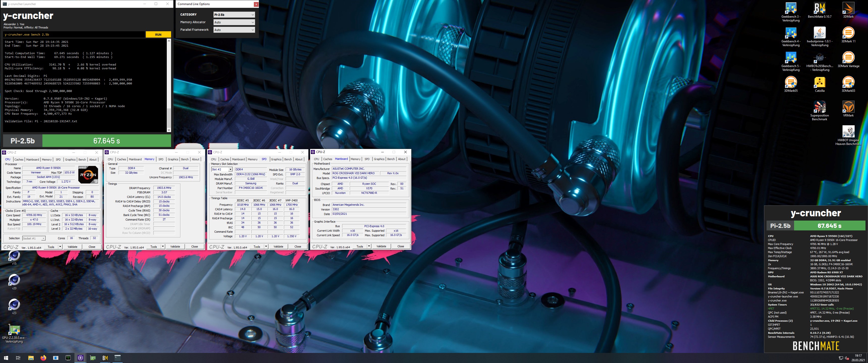This screenshot has width=868, height=363.
Task: Open the Geekbench 5 desktop shortcut
Action: tap(791, 62)
